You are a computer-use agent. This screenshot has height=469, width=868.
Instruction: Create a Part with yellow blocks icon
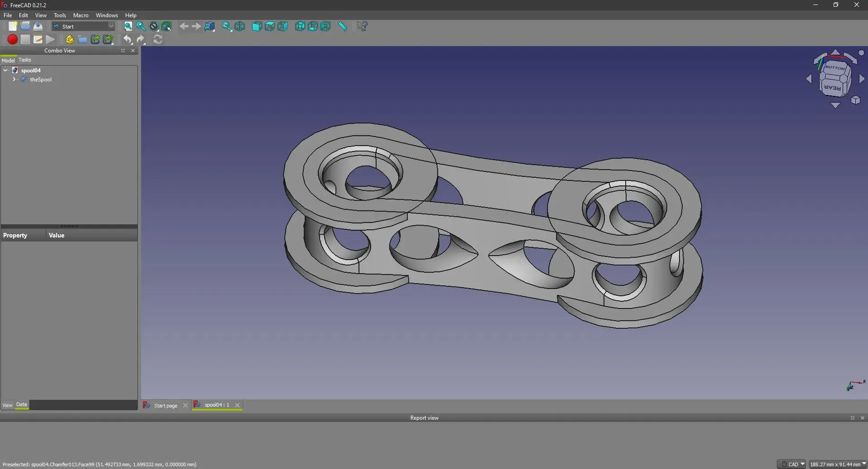pos(70,39)
